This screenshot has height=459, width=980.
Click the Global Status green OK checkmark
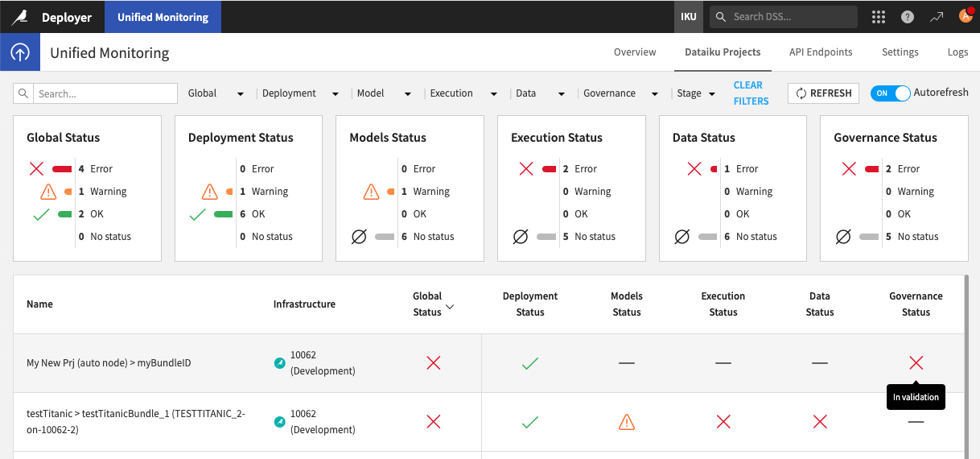[x=42, y=214]
